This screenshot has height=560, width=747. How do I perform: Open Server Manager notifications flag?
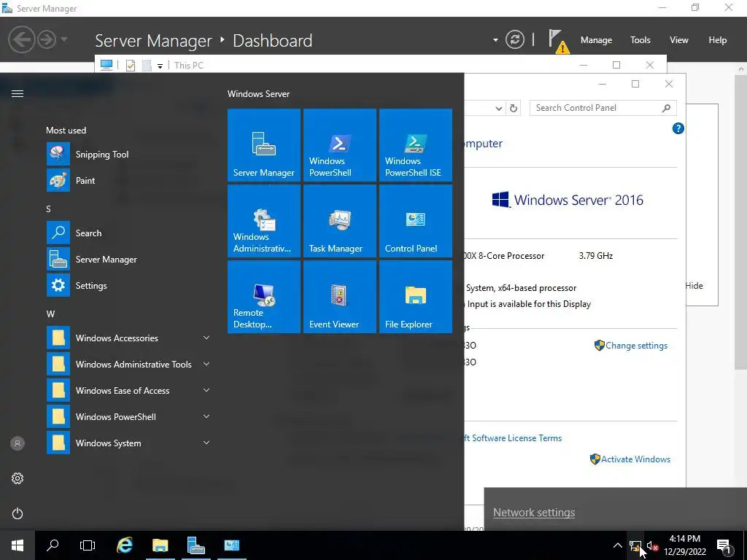[558, 41]
